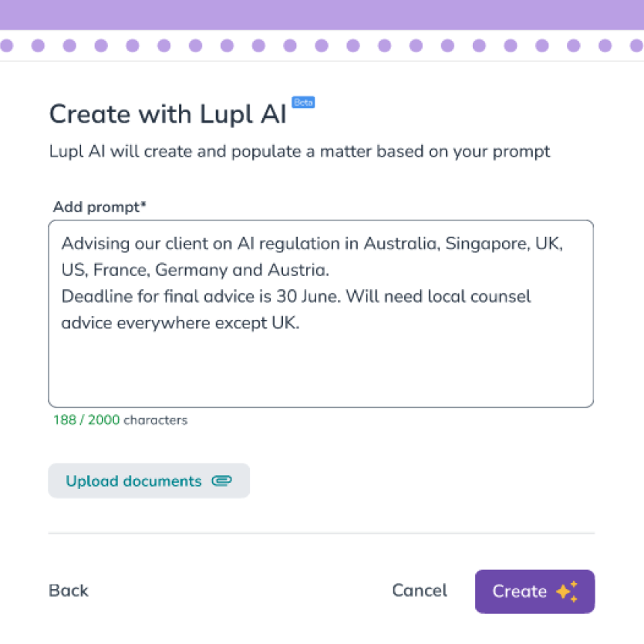Click the blue Beta tag above the heading
Screen dimensions: 644x644
pyautogui.click(x=303, y=102)
